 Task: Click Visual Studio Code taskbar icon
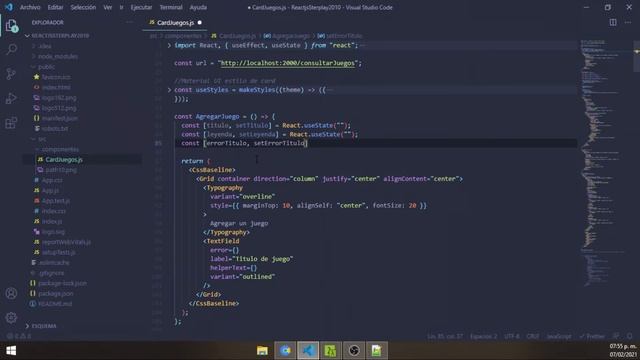click(308, 351)
